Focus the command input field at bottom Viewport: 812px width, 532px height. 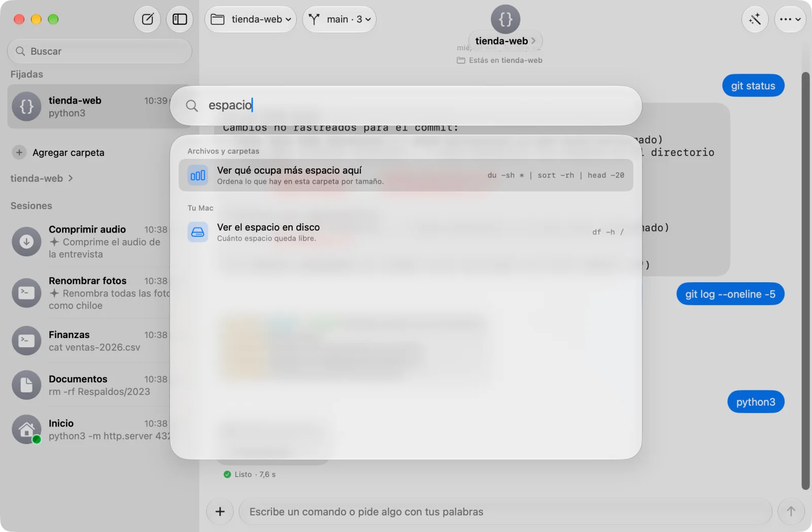pyautogui.click(x=505, y=512)
